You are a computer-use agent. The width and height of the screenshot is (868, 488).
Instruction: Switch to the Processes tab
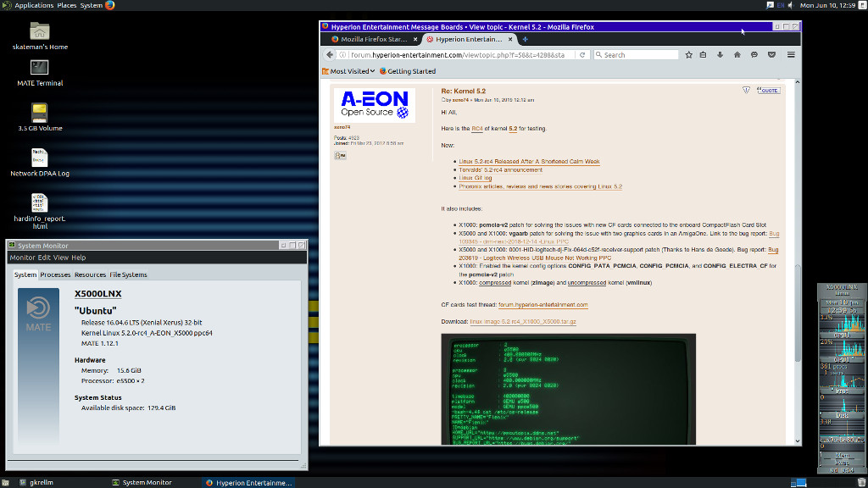pos(55,274)
